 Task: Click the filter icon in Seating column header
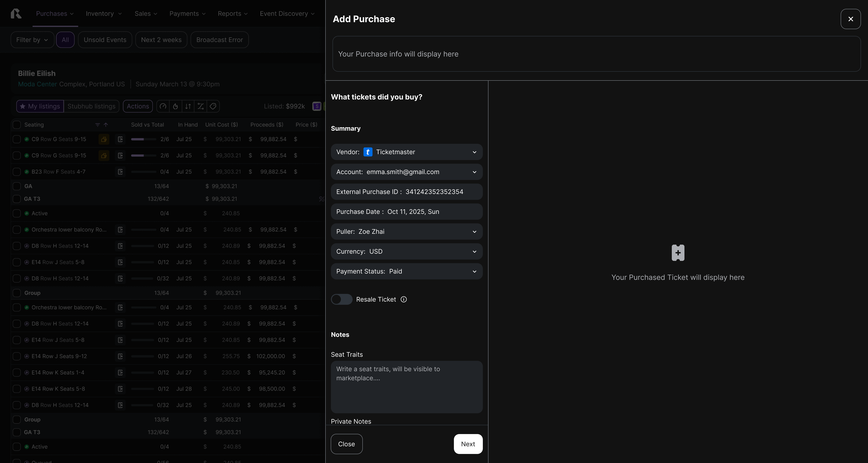(x=97, y=125)
